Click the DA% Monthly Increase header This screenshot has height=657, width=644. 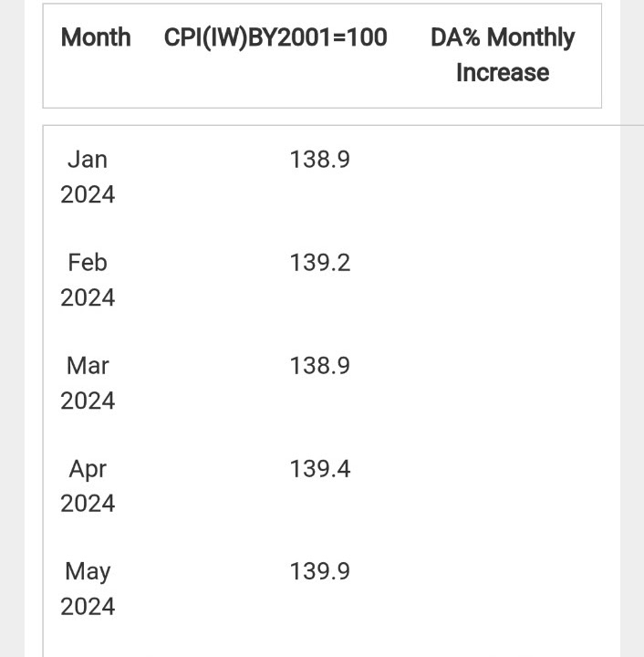click(x=502, y=55)
